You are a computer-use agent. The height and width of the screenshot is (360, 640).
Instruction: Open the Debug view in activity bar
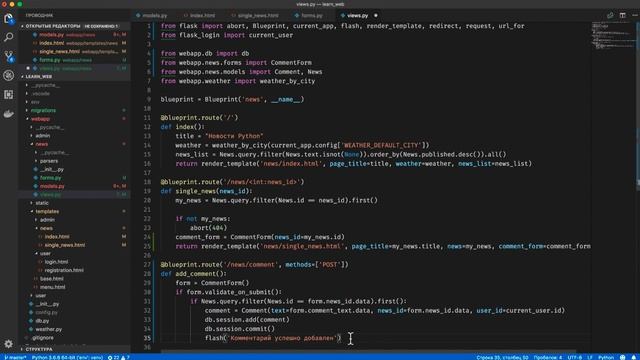(9, 75)
